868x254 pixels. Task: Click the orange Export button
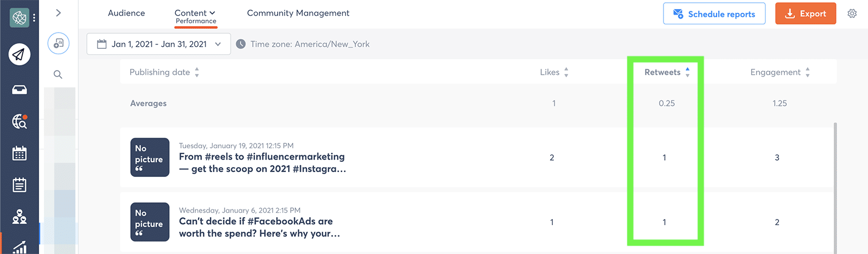click(805, 14)
